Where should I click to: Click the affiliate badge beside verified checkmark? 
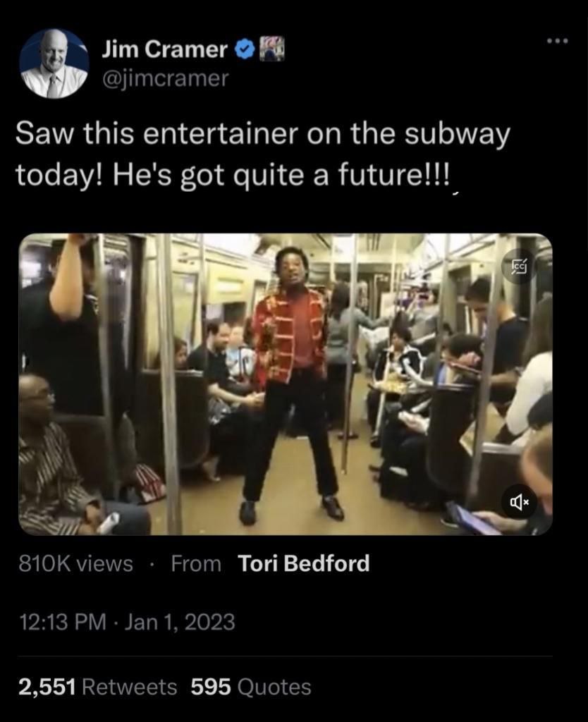pyautogui.click(x=272, y=50)
